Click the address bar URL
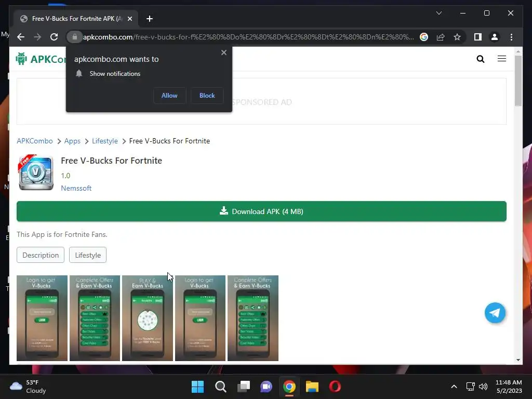This screenshot has width=532, height=399. click(x=248, y=37)
